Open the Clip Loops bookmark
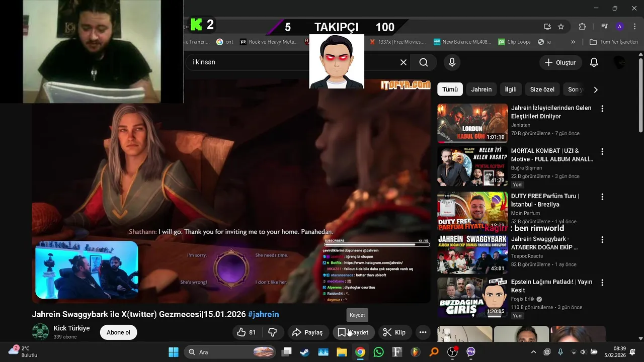This screenshot has width=644, height=362. (x=514, y=42)
